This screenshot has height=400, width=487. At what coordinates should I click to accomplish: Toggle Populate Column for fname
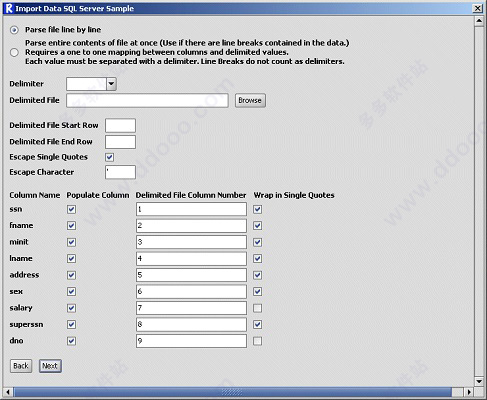click(x=71, y=226)
